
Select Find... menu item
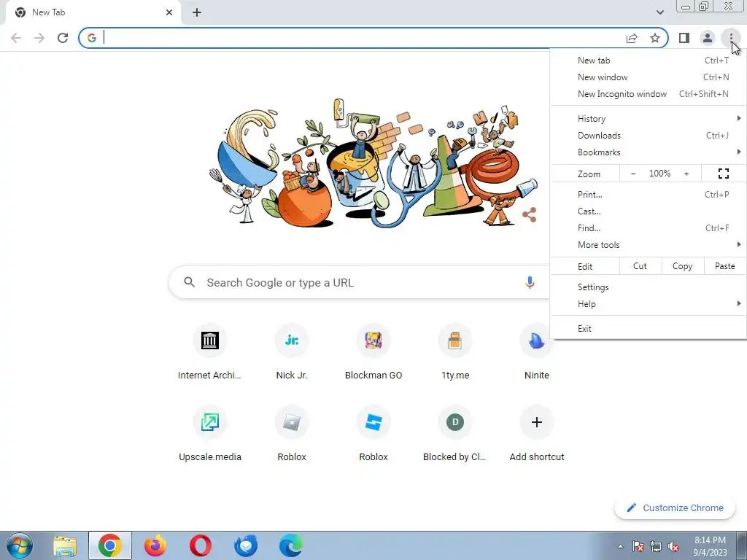tap(649, 227)
